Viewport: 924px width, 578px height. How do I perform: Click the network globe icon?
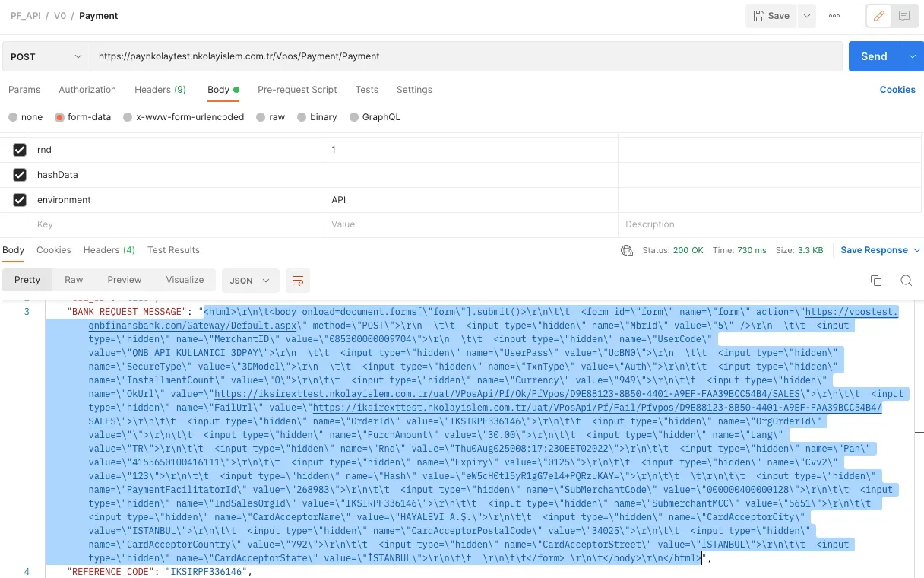pos(627,250)
